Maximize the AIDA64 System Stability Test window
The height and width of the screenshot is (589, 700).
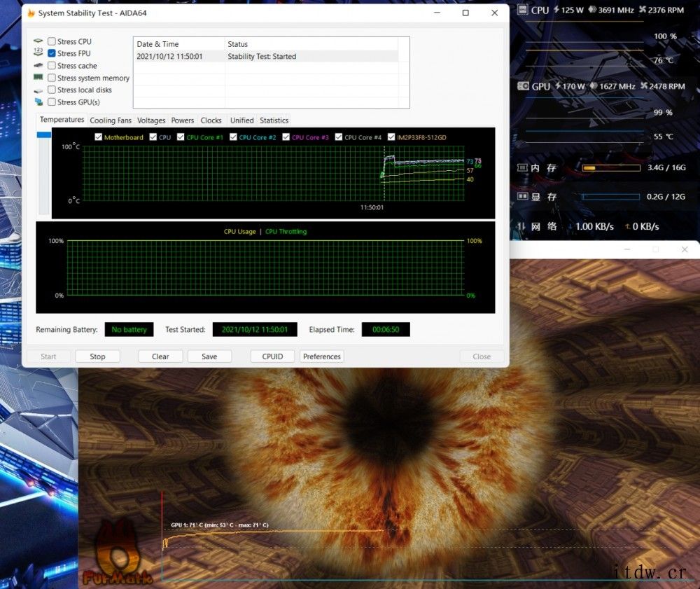pyautogui.click(x=465, y=13)
